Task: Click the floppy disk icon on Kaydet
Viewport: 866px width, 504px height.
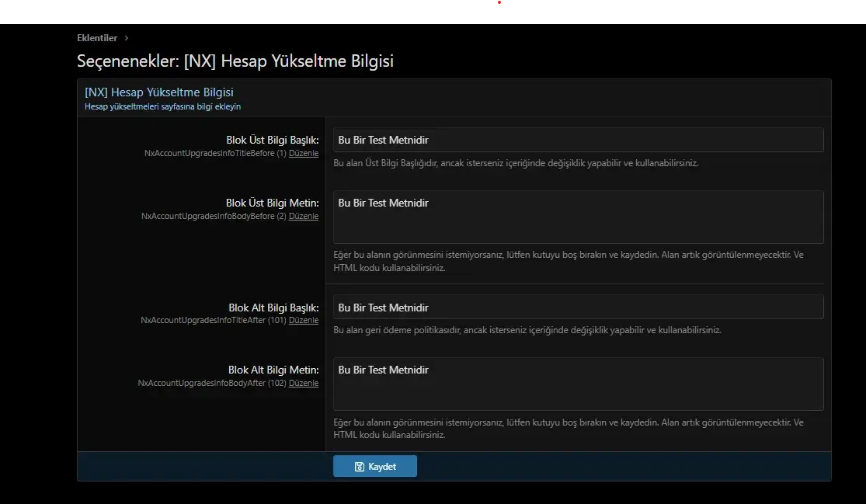Action: (360, 467)
